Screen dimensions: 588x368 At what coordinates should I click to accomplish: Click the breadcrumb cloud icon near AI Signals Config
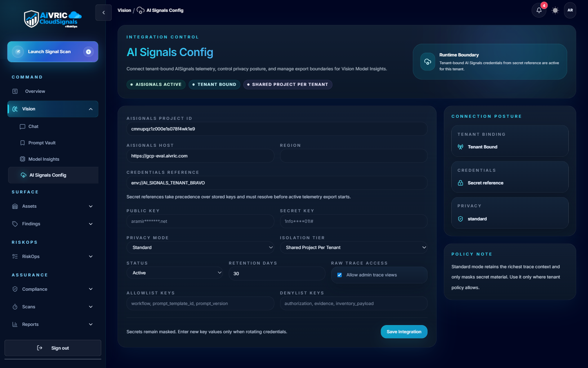[140, 10]
